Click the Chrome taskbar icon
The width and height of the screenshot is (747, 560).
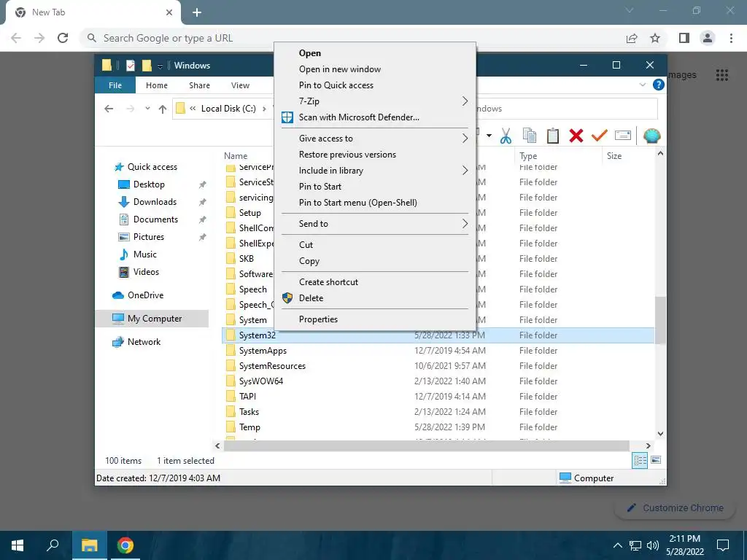125,545
